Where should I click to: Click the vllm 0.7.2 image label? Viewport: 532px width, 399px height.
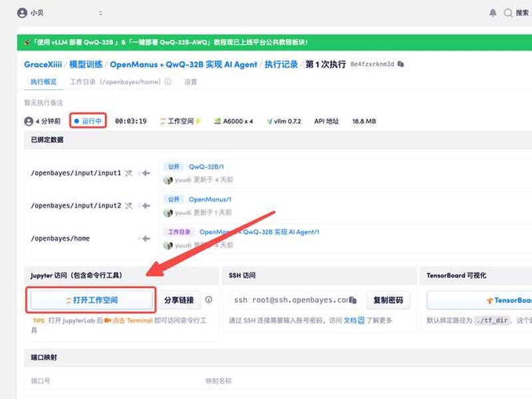point(284,121)
